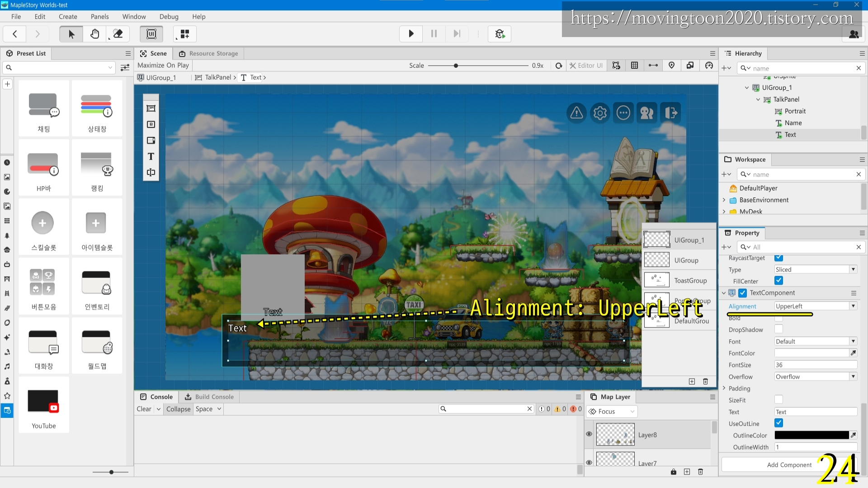Choose the 인벤토리 preset
This screenshot has height=488, width=868.
(x=97, y=286)
